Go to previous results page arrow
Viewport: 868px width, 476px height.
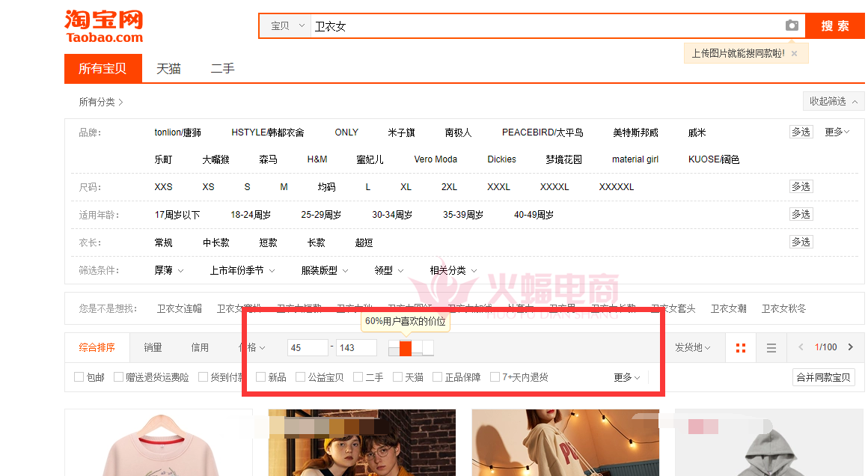801,347
